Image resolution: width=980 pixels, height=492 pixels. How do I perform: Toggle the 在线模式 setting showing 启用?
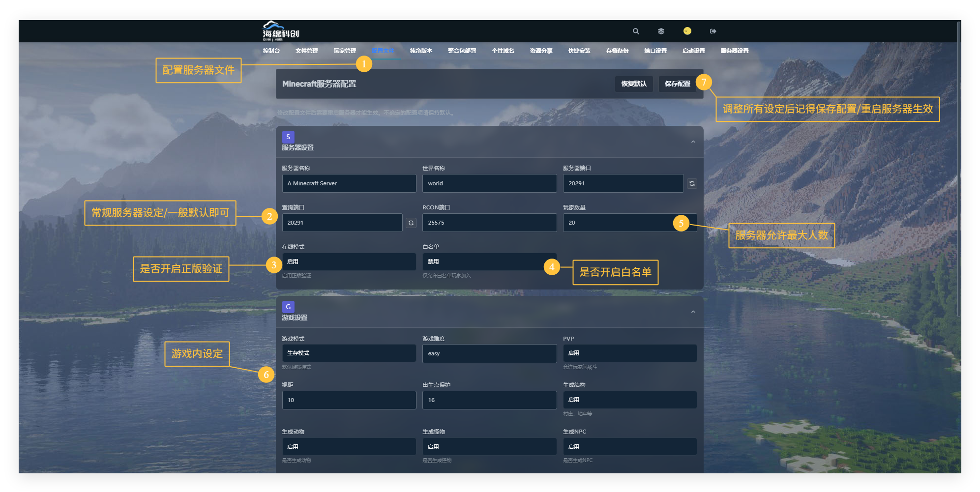coord(349,261)
